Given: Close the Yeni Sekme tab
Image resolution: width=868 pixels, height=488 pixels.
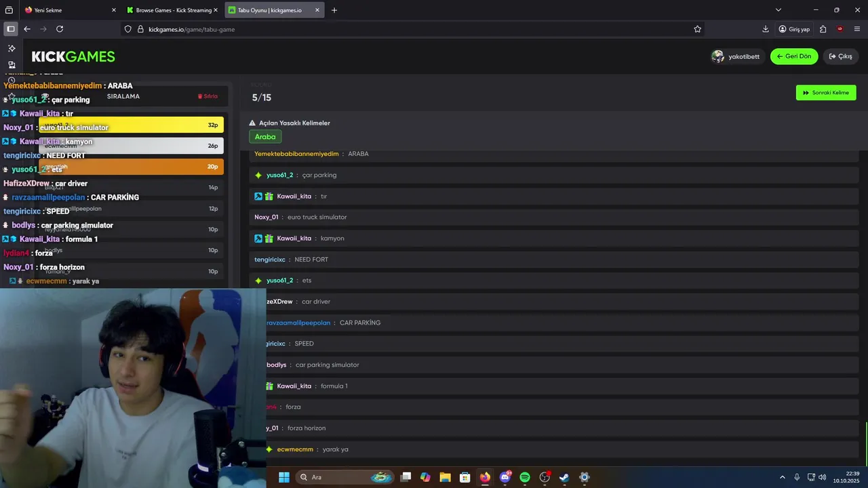Looking at the screenshot, I should tap(113, 10).
